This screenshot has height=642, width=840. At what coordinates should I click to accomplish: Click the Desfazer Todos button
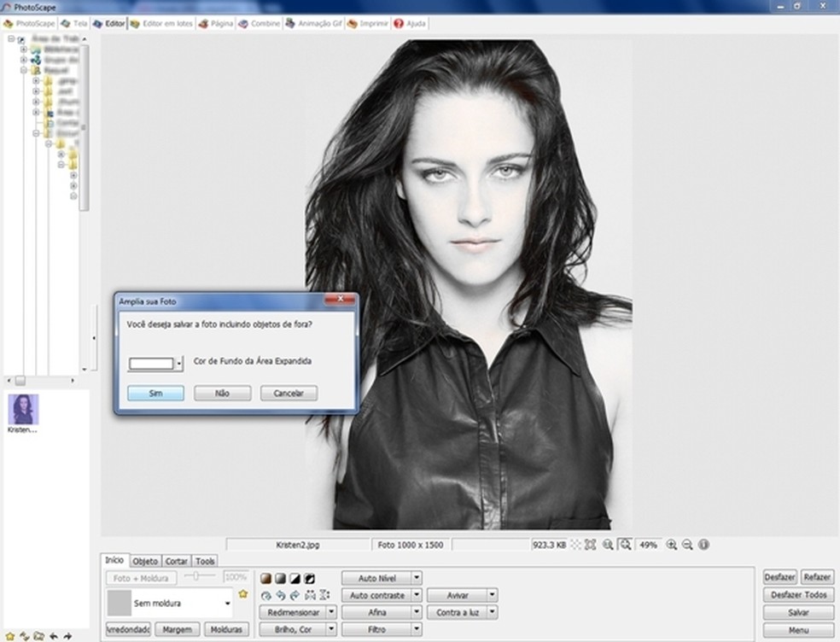tap(798, 595)
